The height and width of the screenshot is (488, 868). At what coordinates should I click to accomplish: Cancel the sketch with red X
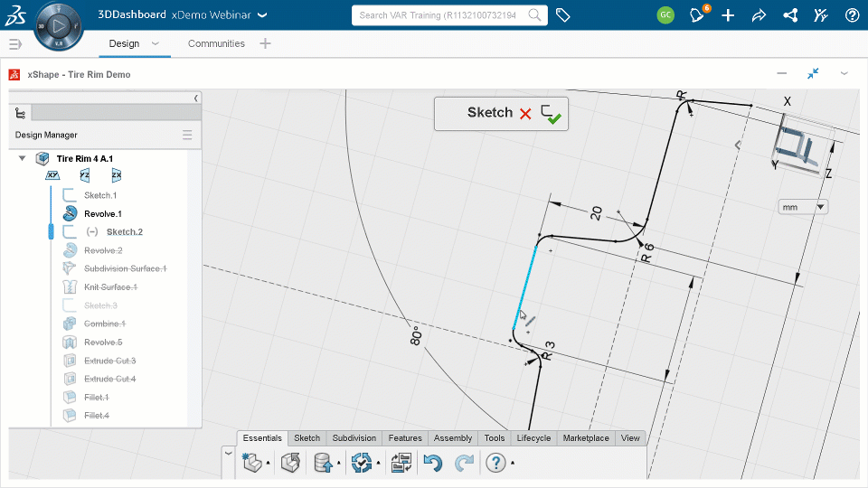525,114
